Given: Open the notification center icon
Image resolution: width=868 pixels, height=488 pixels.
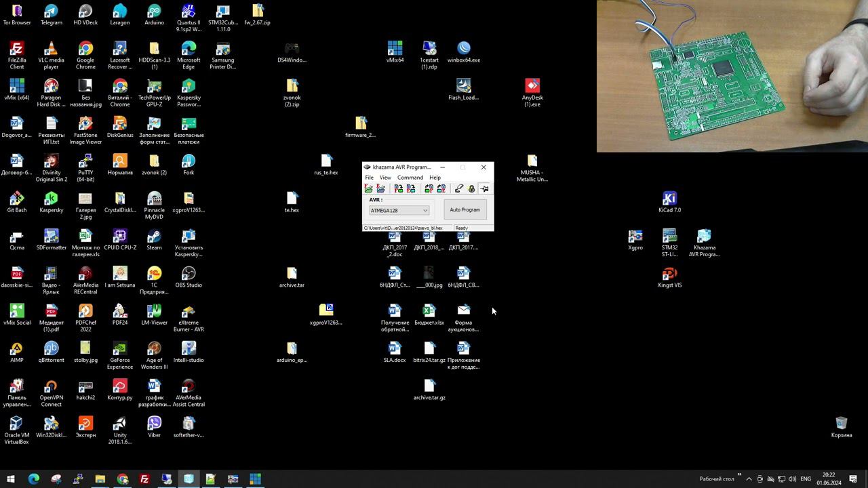Looking at the screenshot, I should click(x=854, y=479).
